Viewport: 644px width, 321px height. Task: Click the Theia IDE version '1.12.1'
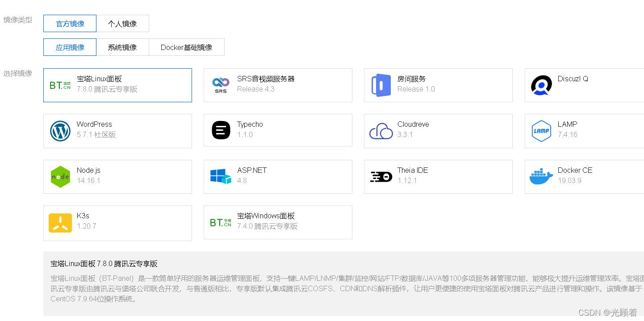coord(407,181)
